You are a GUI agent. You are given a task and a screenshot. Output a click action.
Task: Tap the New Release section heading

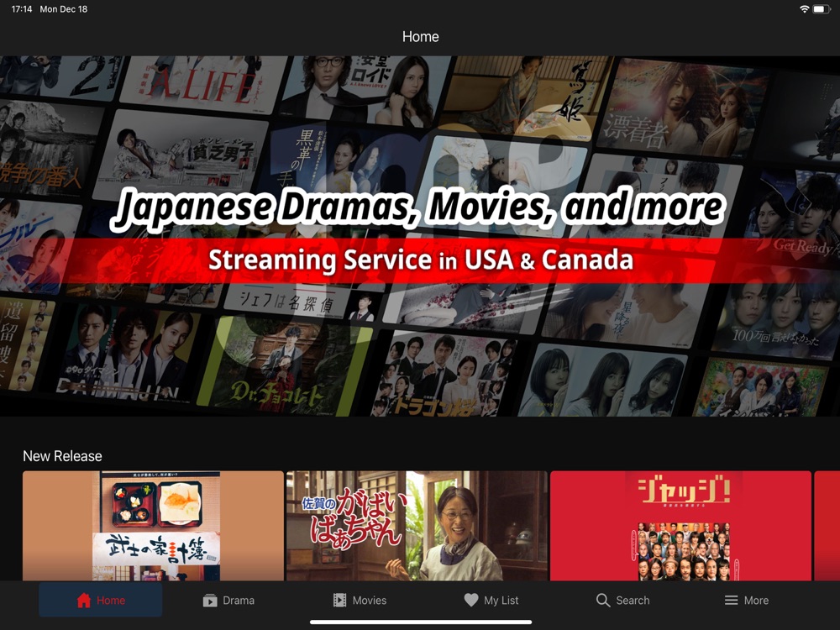(62, 456)
